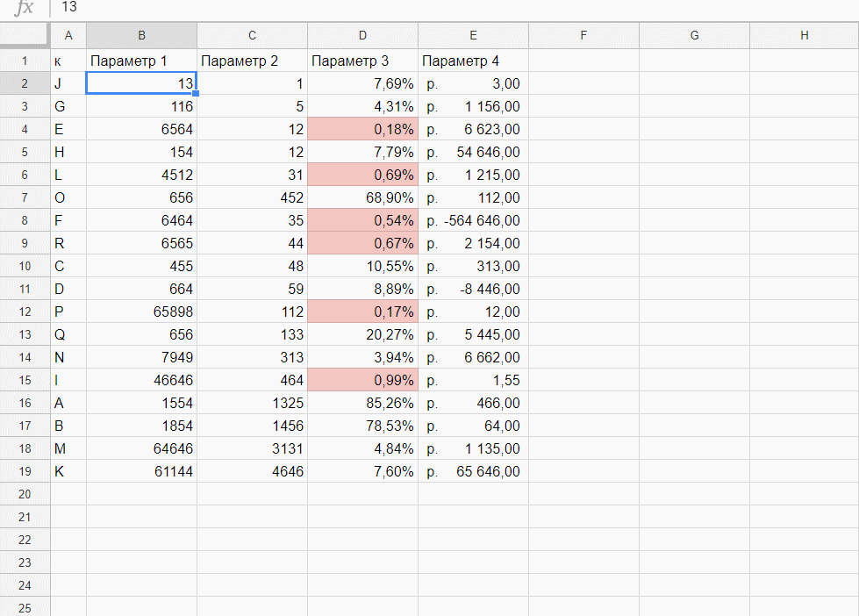Viewport: 859px width, 616px height.
Task: Click cell containing -564 646,00
Action: coord(473,220)
